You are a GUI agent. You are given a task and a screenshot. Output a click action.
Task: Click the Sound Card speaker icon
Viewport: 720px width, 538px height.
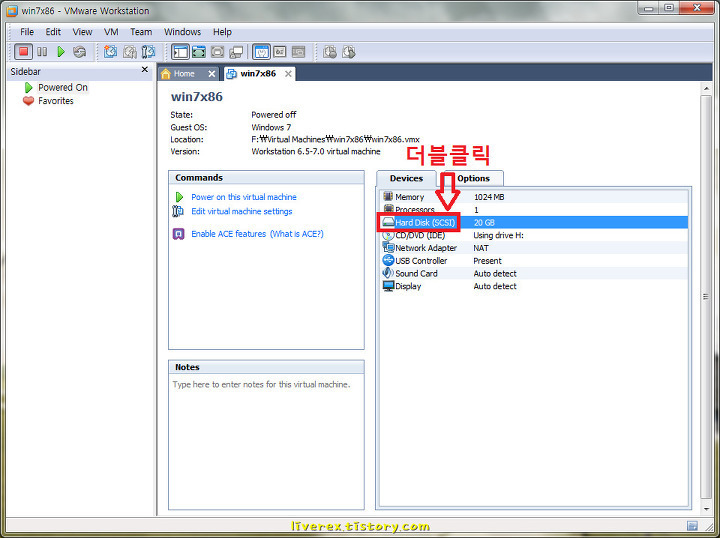tap(388, 273)
